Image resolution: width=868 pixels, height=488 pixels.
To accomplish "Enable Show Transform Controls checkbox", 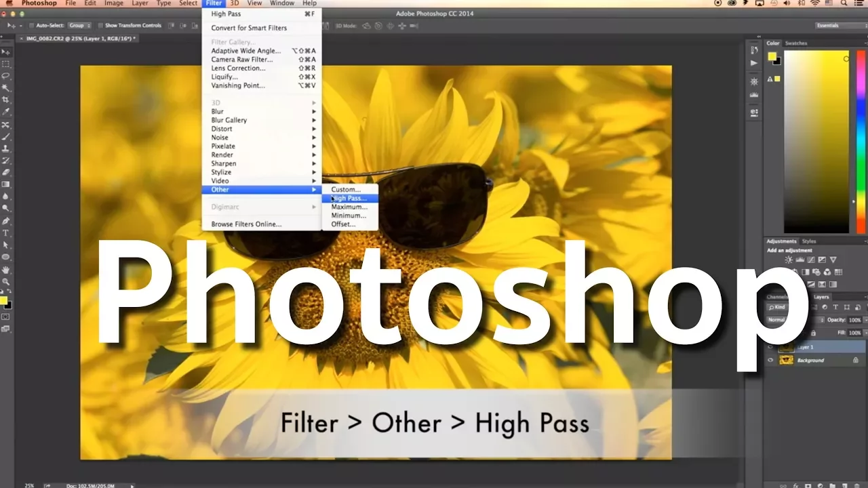I will point(100,26).
